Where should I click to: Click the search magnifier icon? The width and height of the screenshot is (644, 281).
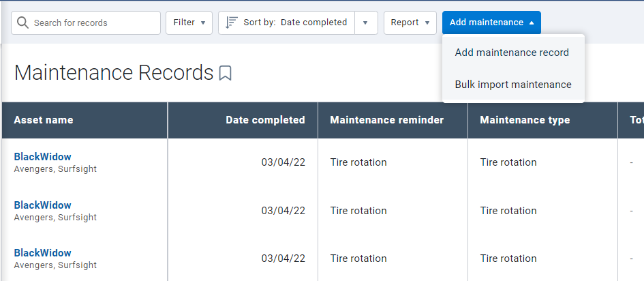(x=22, y=23)
